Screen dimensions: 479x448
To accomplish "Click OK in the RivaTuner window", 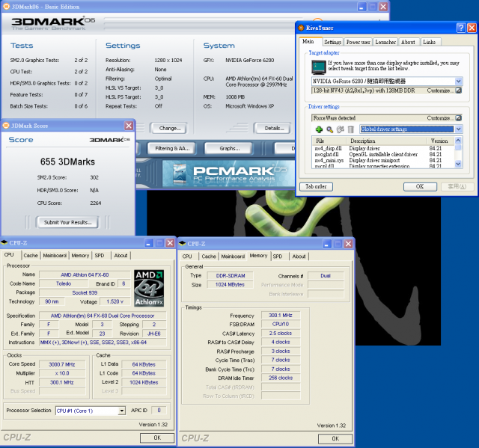I will [x=420, y=186].
